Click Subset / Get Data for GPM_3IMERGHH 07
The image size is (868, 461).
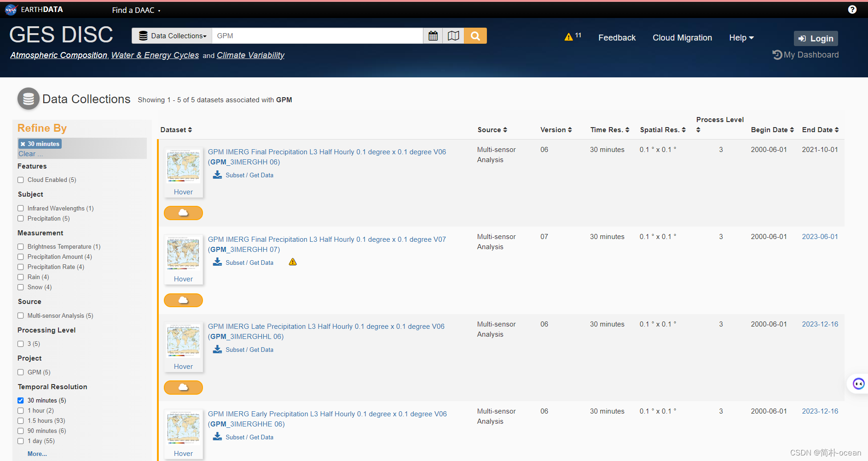point(249,263)
